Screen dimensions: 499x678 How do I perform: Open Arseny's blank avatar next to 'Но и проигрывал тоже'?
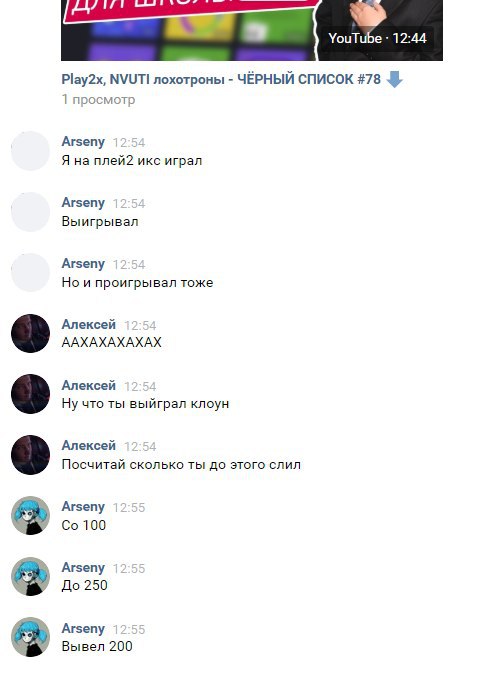(x=30, y=273)
